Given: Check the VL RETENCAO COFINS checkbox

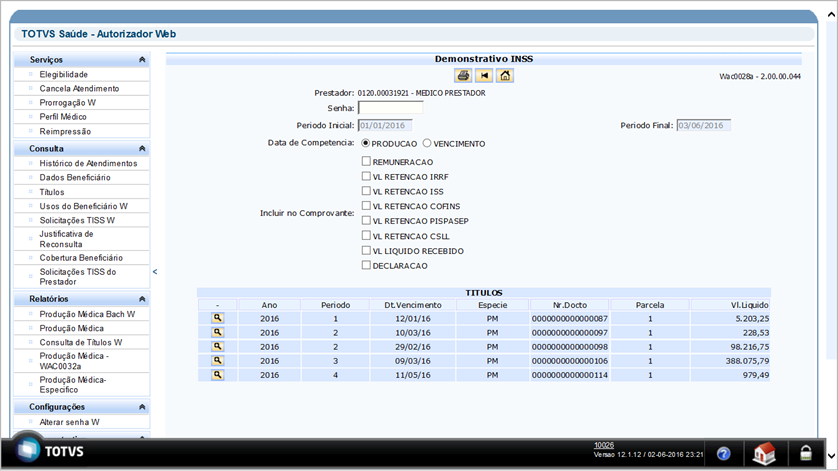Looking at the screenshot, I should [x=366, y=205].
